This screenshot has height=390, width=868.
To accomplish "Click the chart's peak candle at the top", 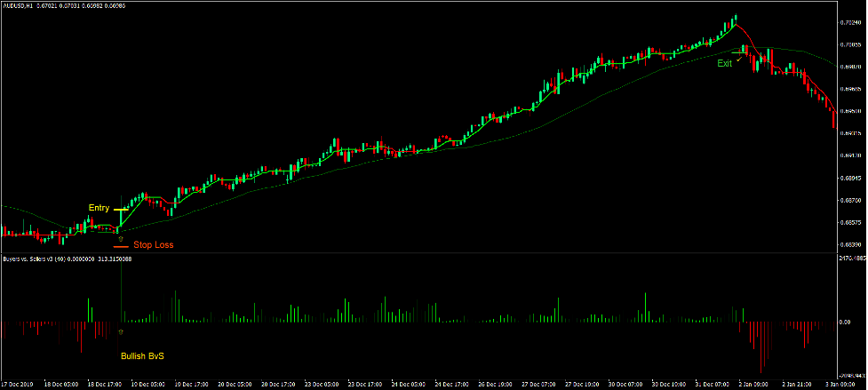I will 736,19.
